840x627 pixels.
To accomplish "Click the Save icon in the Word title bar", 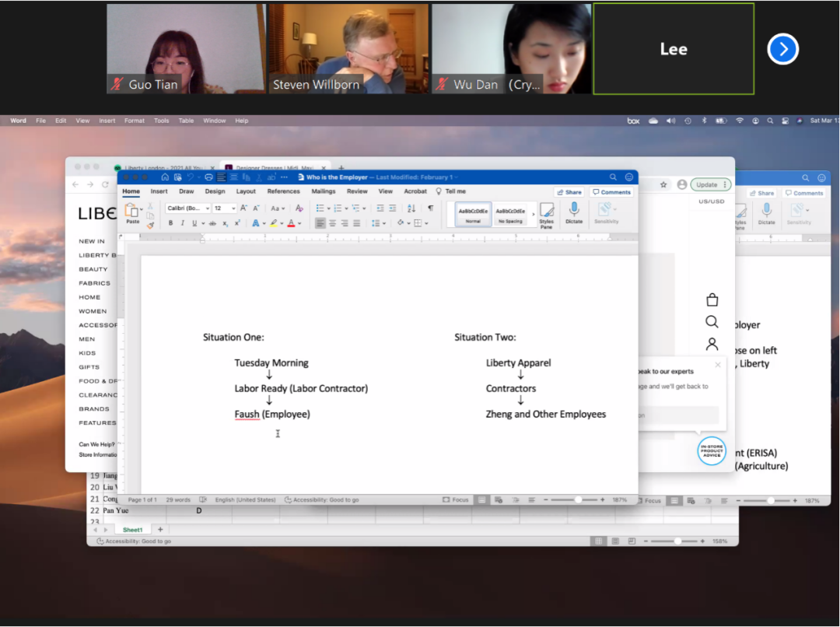I will click(178, 177).
